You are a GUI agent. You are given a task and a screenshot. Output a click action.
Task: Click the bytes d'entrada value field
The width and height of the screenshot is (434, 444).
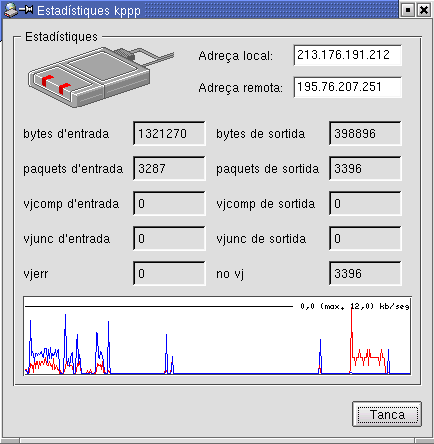(169, 134)
